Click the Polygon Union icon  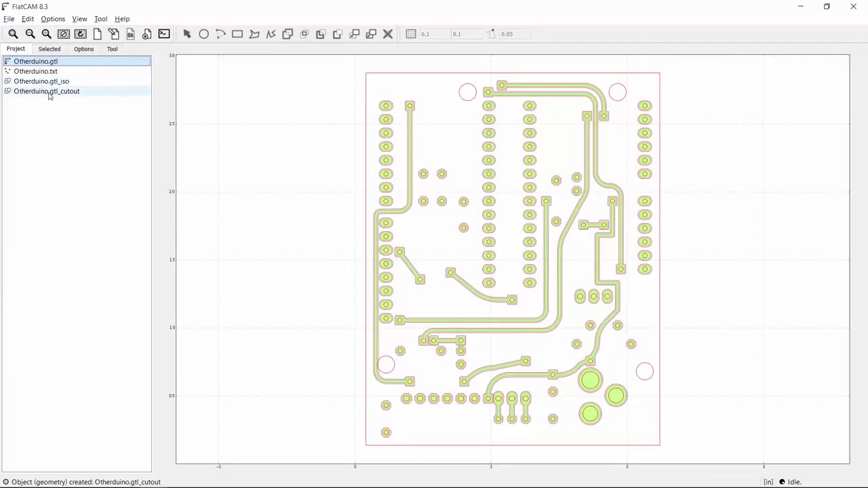point(288,34)
